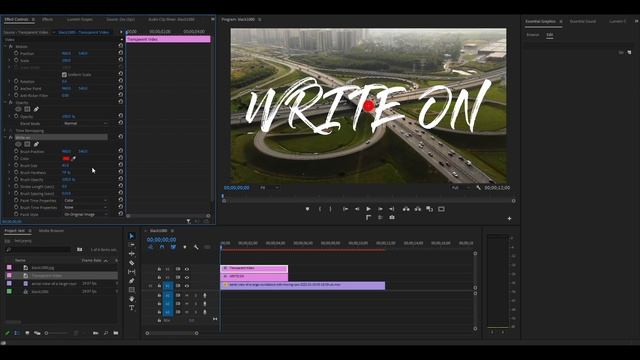Select the Track Select Forward tool
This screenshot has height=360, width=640.
(131, 245)
